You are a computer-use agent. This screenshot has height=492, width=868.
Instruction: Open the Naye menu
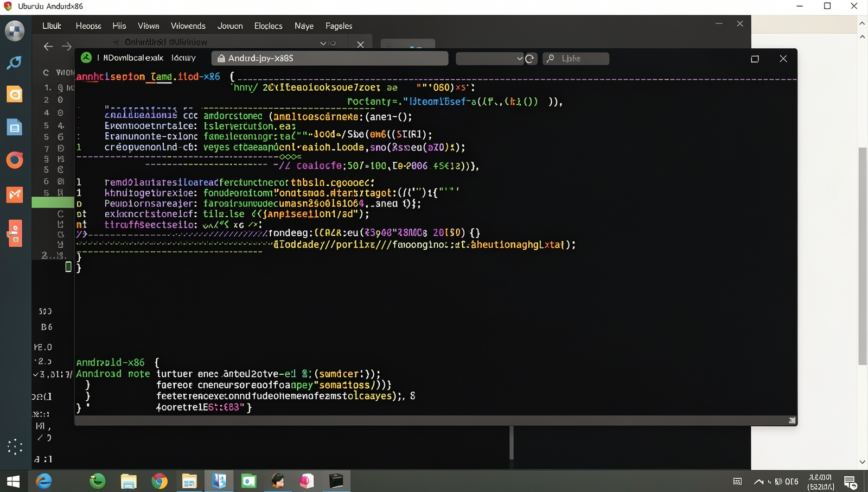304,26
